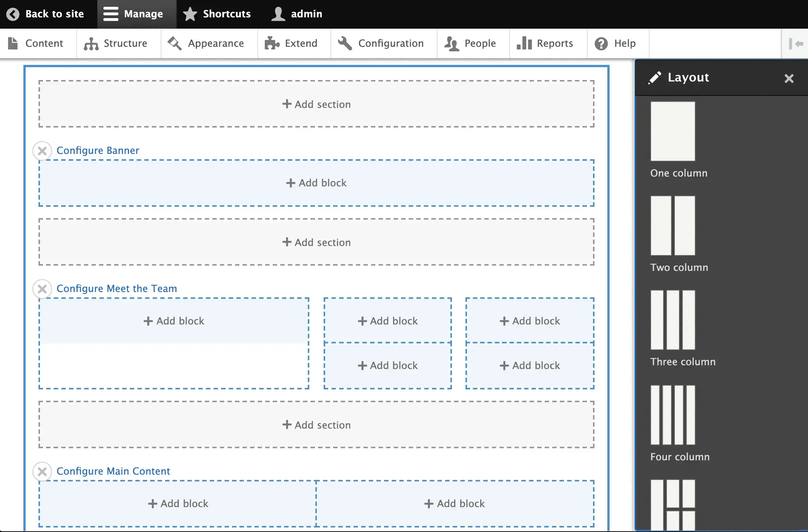Remove the Main Content section
This screenshot has width=808, height=532.
click(x=42, y=472)
